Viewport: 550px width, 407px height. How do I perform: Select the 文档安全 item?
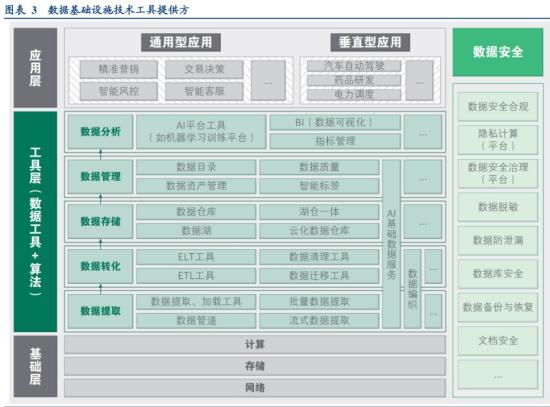(498, 341)
